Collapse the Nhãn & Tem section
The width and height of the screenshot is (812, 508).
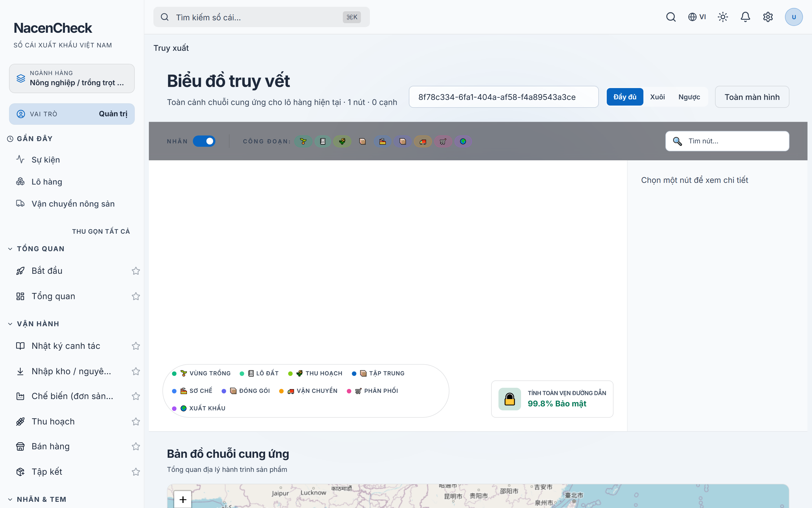tap(37, 499)
